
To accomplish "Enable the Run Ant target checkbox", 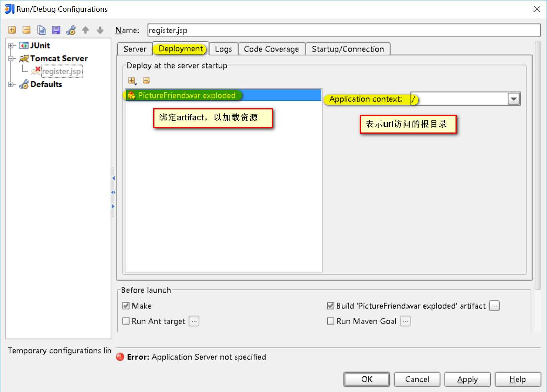I will tap(126, 321).
